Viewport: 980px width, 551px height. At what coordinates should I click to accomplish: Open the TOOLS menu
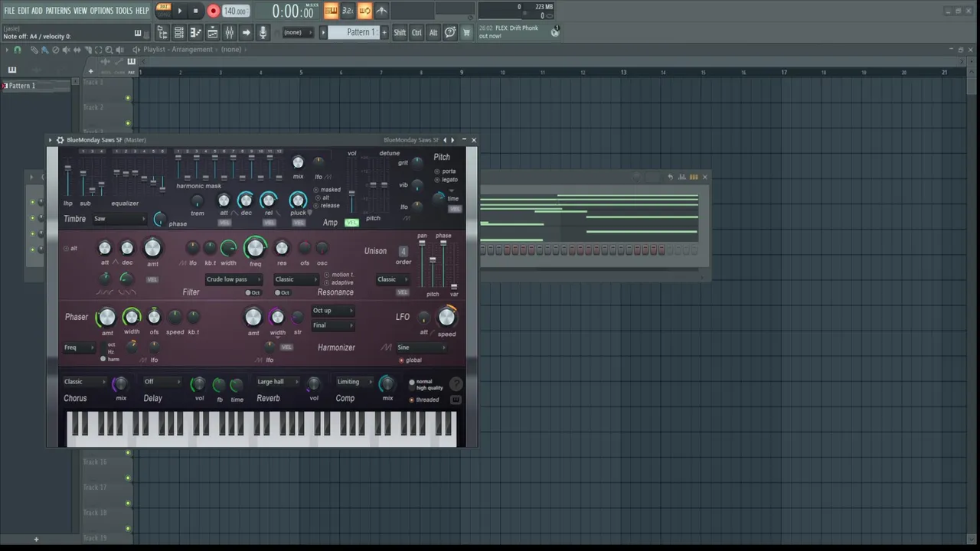pos(124,11)
